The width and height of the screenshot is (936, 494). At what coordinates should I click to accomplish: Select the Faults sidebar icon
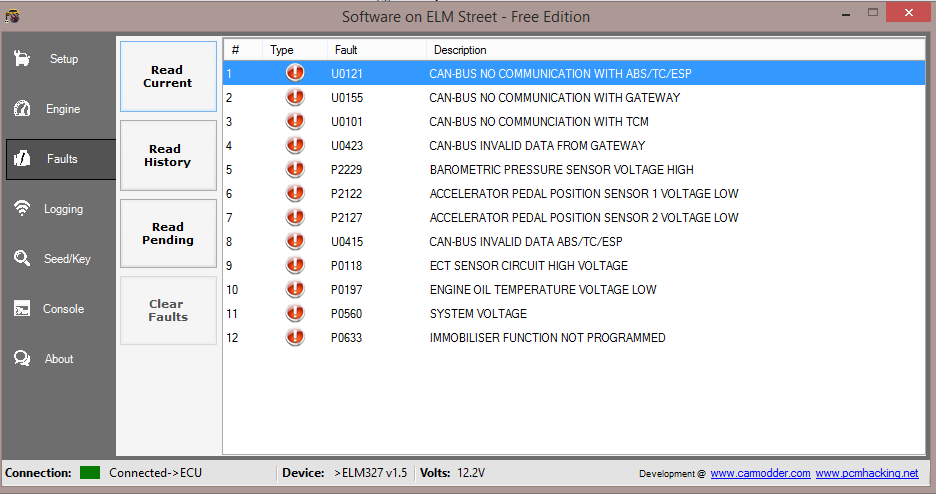pyautogui.click(x=22, y=159)
